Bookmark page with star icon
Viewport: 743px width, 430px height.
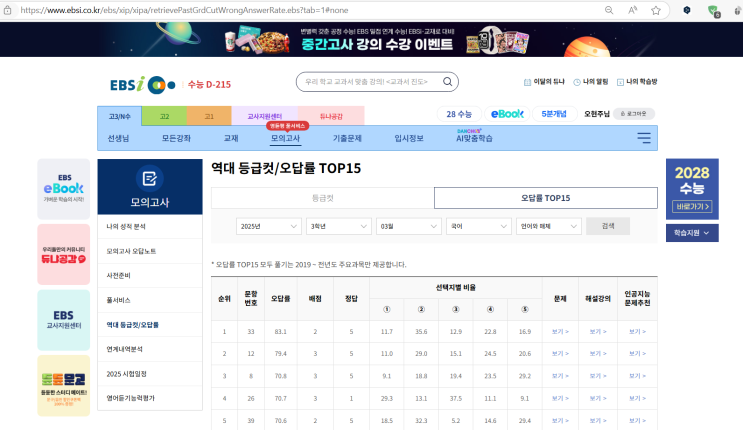pyautogui.click(x=656, y=10)
